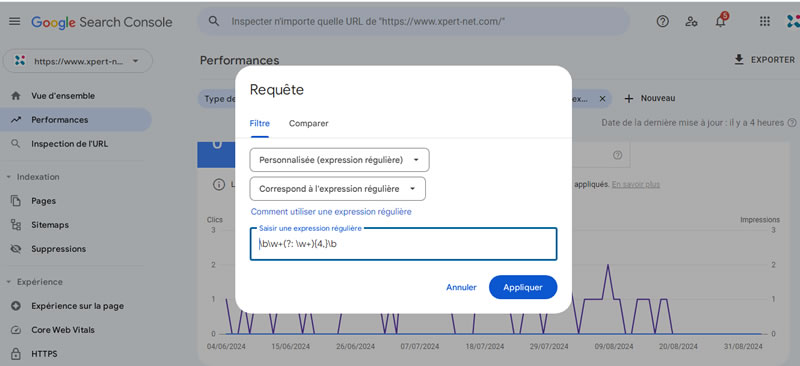
Task: Click the Nouveau filter button
Action: [x=649, y=99]
